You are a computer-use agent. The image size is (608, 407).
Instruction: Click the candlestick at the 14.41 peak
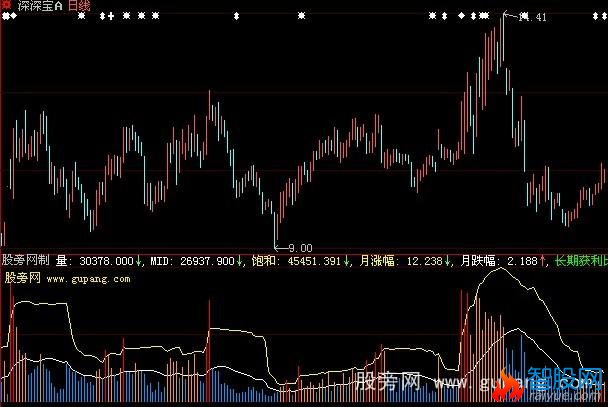tap(503, 38)
